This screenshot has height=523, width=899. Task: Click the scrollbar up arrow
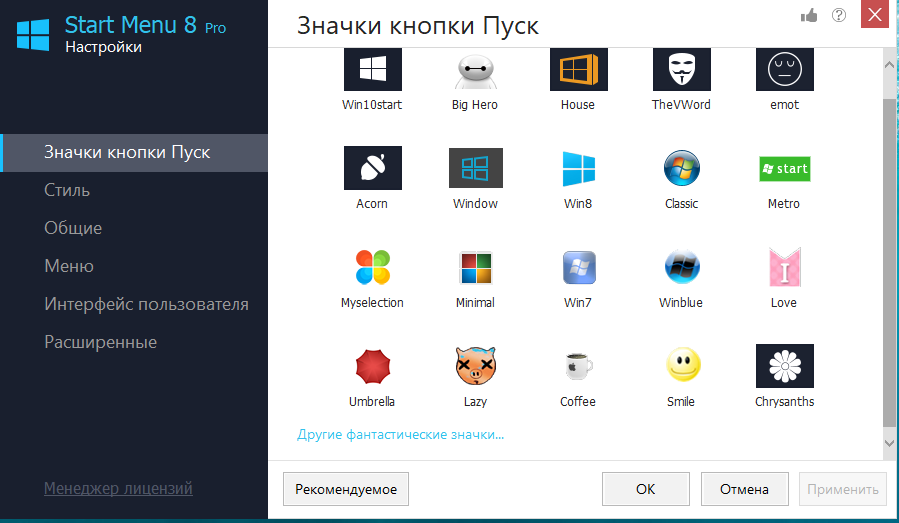coord(889,65)
